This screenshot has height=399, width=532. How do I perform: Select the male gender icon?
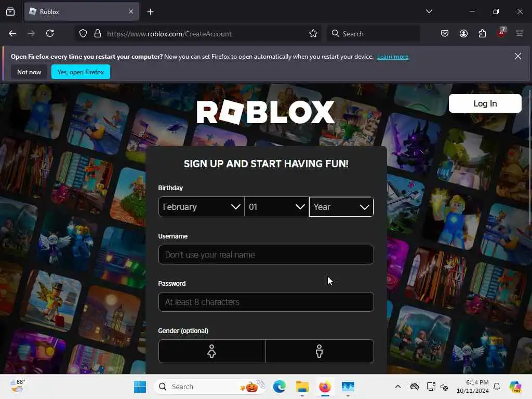320,351
